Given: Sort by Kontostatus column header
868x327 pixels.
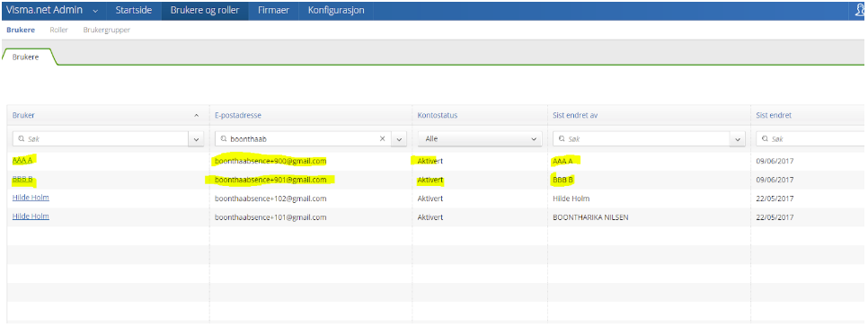Looking at the screenshot, I should tap(438, 116).
